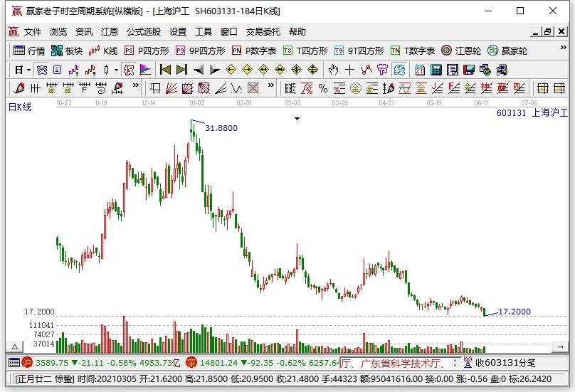This screenshot has width=575, height=392.
Task: Click the sine wave lines icon
Action: (x=405, y=88)
